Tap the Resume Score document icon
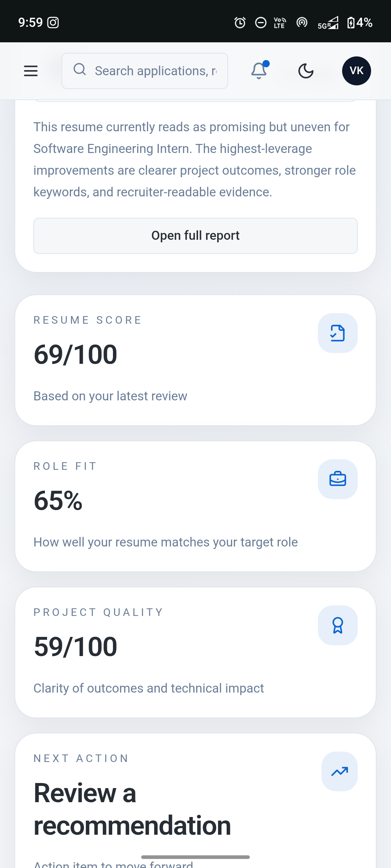Viewport: 391px width, 868px height. [x=338, y=333]
